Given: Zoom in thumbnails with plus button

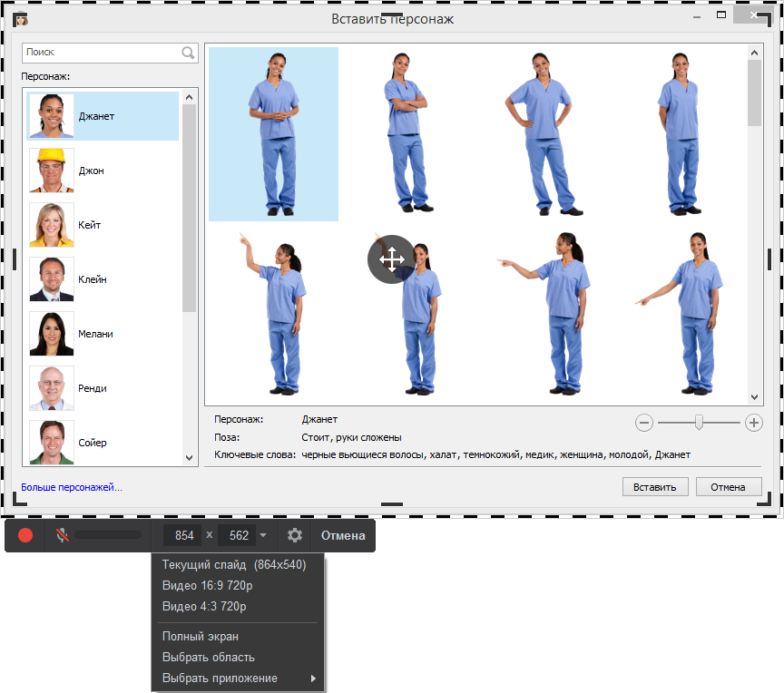Looking at the screenshot, I should [753, 423].
